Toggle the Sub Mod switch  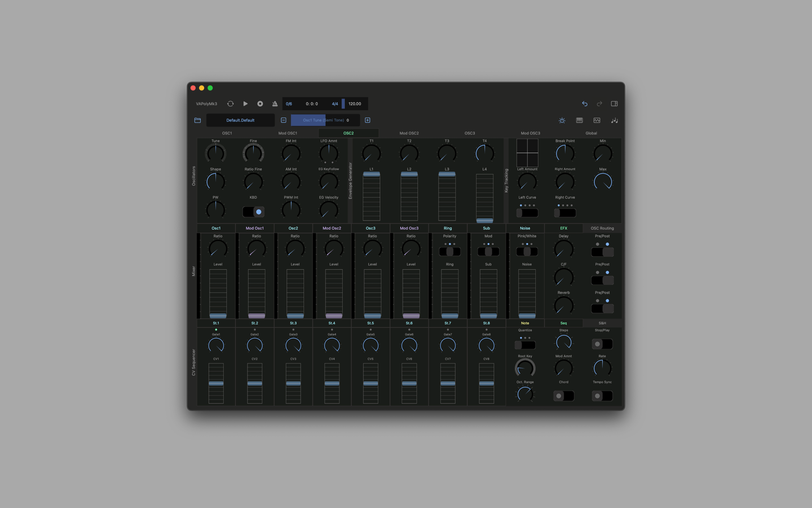click(x=488, y=251)
